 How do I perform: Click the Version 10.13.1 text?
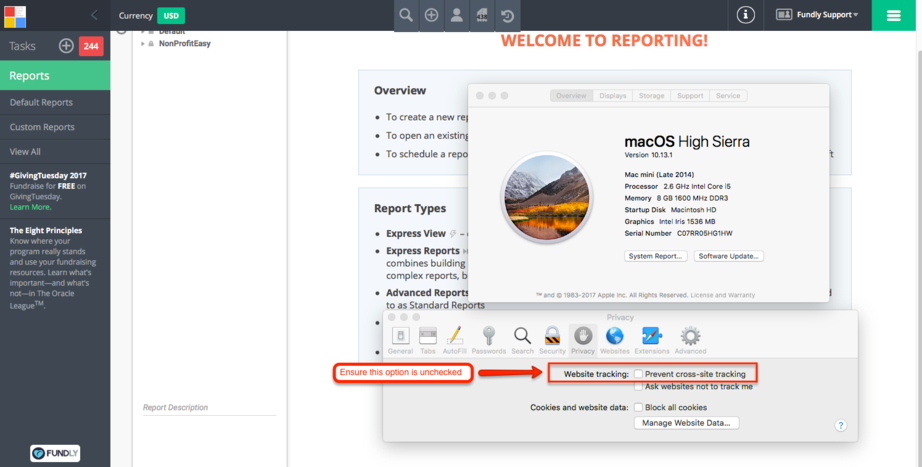pyautogui.click(x=648, y=155)
